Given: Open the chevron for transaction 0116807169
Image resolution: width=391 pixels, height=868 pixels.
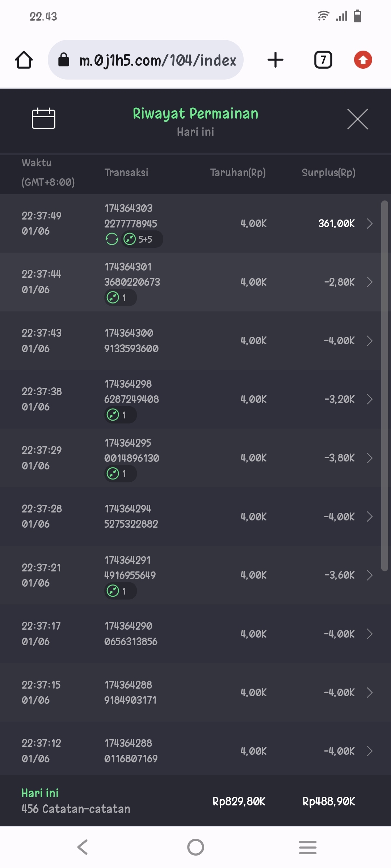Looking at the screenshot, I should [369, 751].
